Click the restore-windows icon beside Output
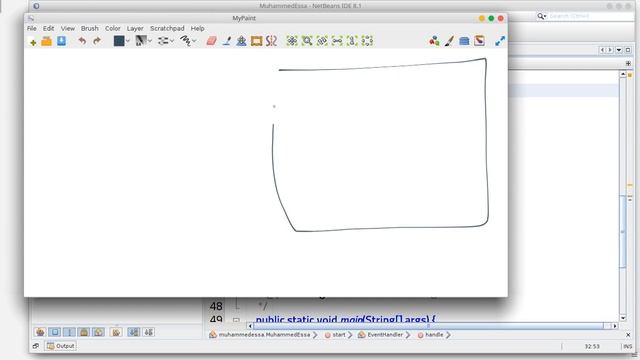640x360 pixels. (36, 346)
